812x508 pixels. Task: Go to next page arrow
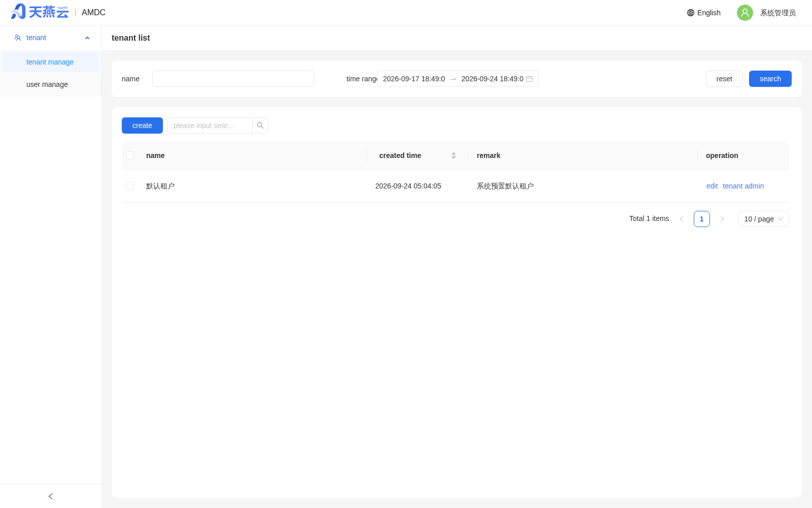click(x=722, y=219)
